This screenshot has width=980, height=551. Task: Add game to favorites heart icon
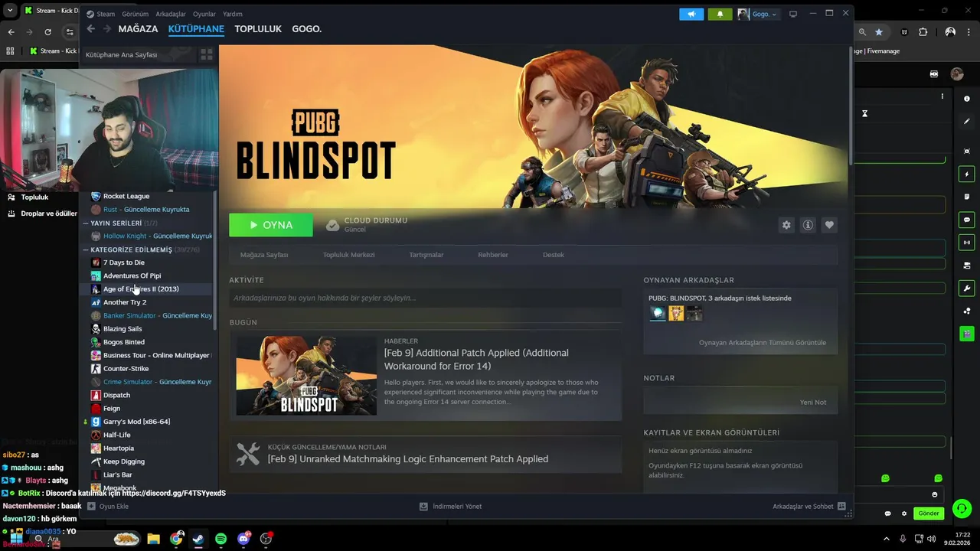[x=829, y=225]
